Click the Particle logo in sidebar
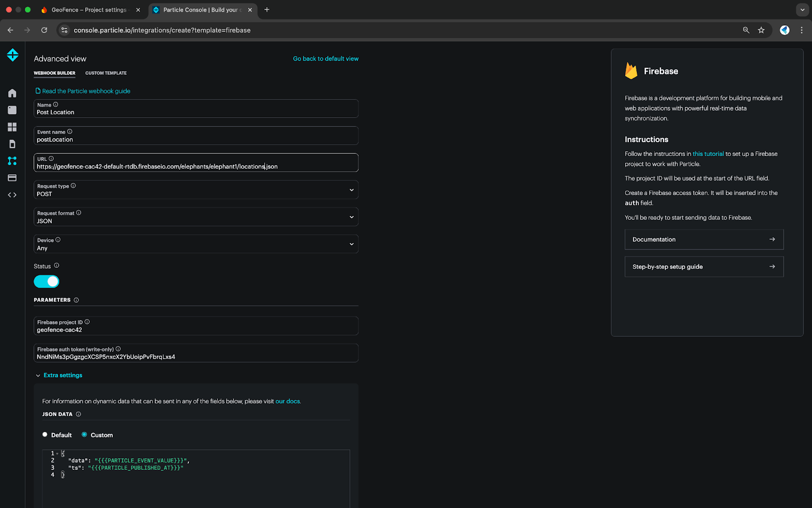 (x=13, y=55)
